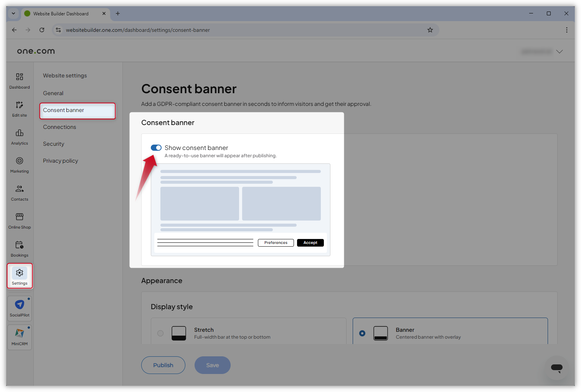The image size is (581, 392).
Task: Switch to the Security settings section
Action: 53,143
